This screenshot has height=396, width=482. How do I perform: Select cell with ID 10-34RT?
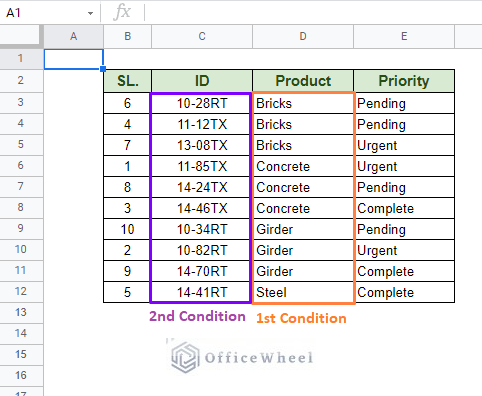coord(202,229)
